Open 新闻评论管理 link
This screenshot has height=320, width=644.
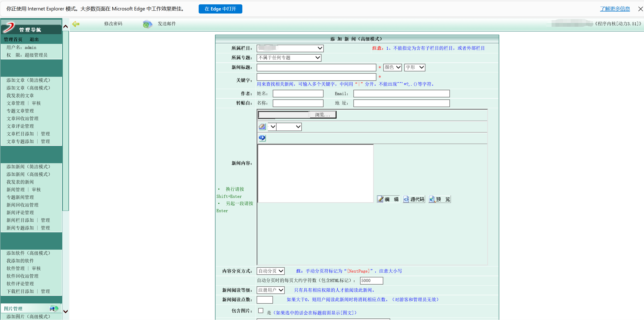(x=20, y=213)
